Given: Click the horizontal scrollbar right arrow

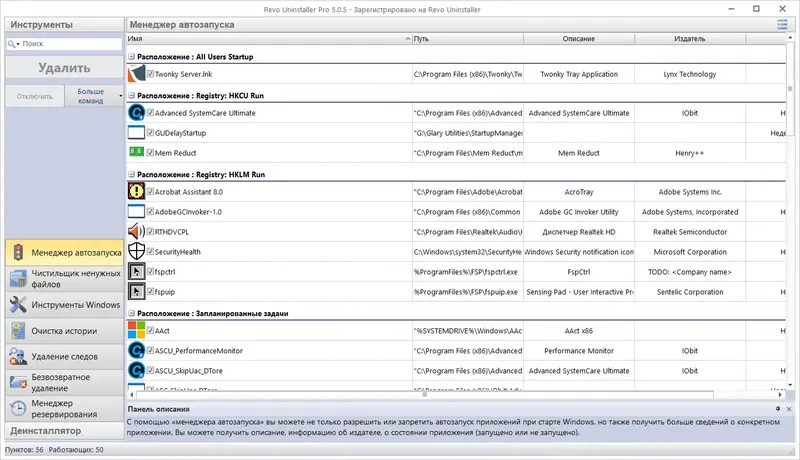Looking at the screenshot, I should pyautogui.click(x=780, y=394).
